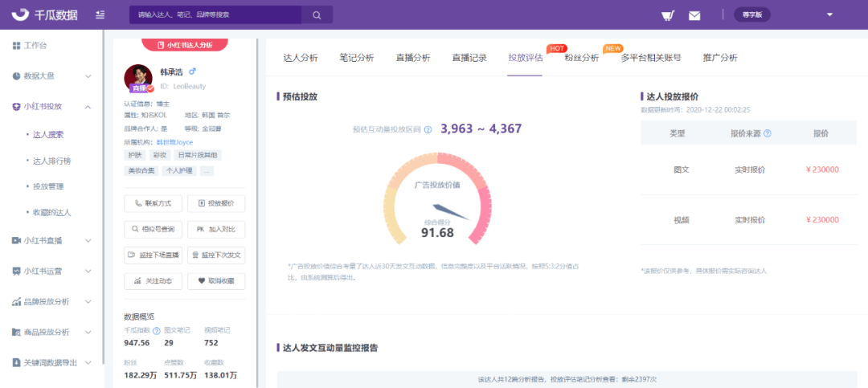Click help icon next to 报价来源
The height and width of the screenshot is (388, 868).
pos(768,133)
